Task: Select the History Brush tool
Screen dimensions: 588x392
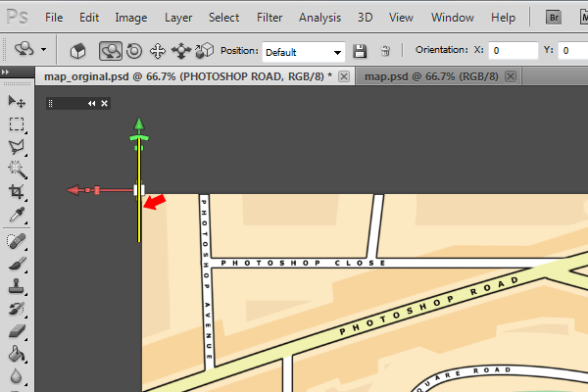Action: (x=17, y=309)
